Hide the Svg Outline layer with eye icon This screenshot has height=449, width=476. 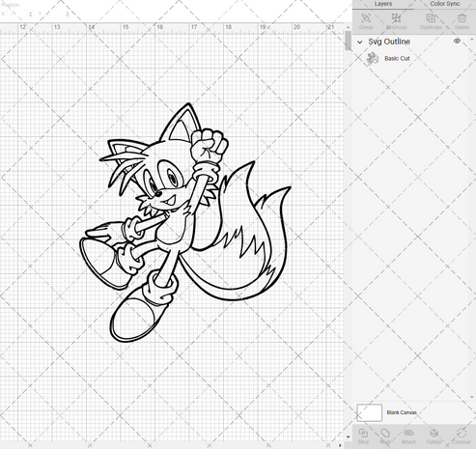tap(457, 41)
